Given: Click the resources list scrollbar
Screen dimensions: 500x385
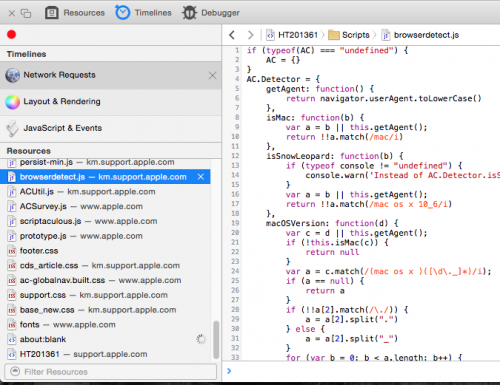Looking at the screenshot, I should coord(216,339).
